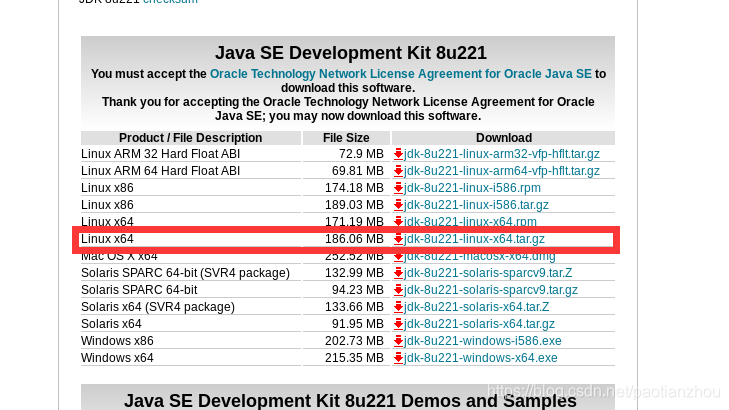
Task: Click the Windows x64 row label
Action: [x=117, y=358]
